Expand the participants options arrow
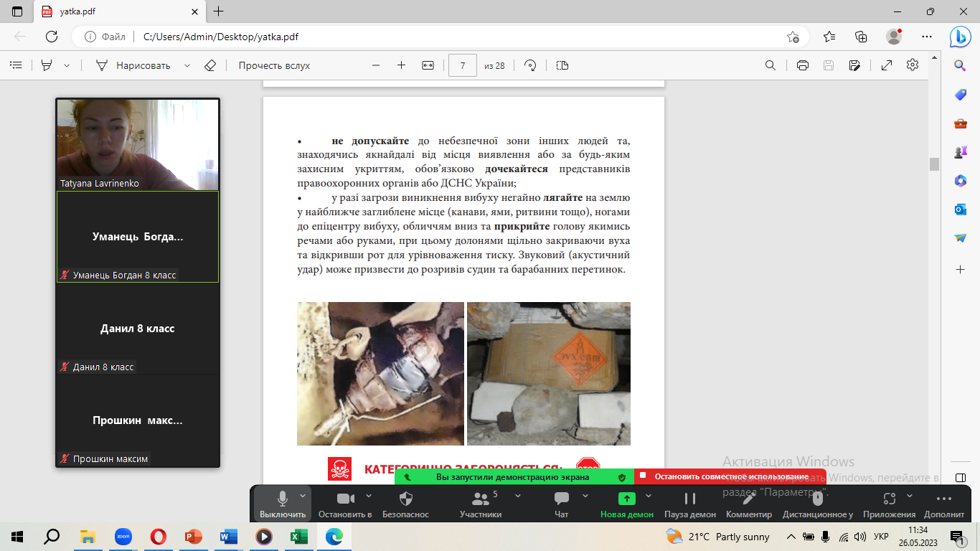The height and width of the screenshot is (551, 980). [517, 495]
